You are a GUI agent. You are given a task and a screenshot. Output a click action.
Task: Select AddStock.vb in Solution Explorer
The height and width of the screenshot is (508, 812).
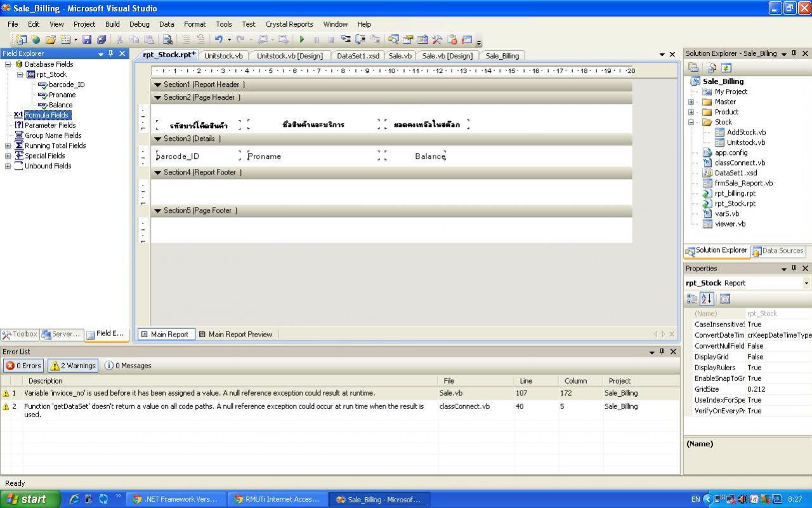click(x=746, y=132)
